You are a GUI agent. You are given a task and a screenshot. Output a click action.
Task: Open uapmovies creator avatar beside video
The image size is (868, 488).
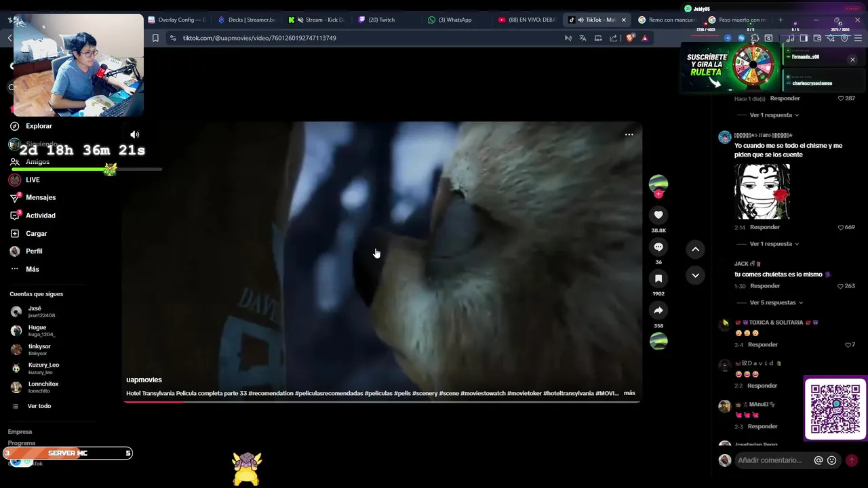point(658,184)
